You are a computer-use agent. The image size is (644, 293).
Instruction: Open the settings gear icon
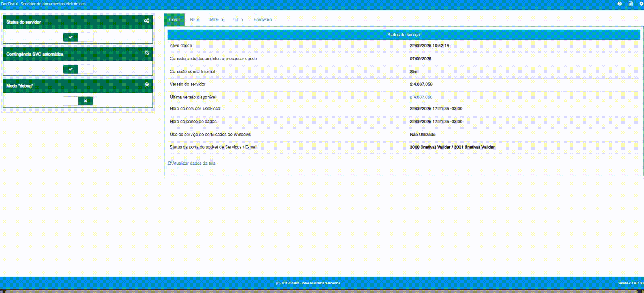(x=642, y=4)
